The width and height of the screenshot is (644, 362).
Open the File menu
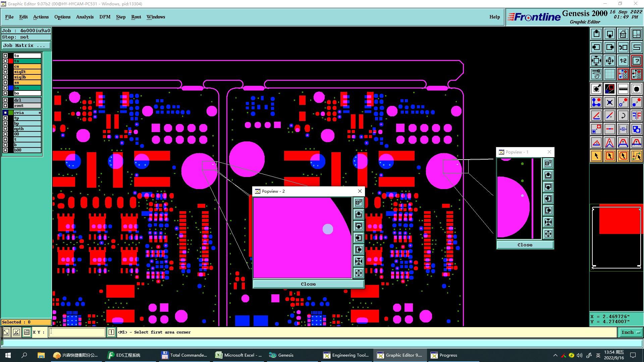(9, 17)
